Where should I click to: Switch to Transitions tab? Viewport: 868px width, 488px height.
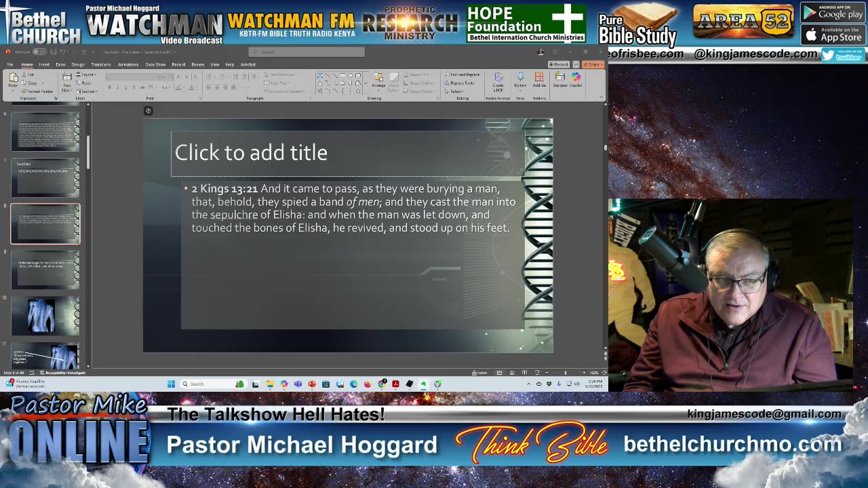pos(101,64)
